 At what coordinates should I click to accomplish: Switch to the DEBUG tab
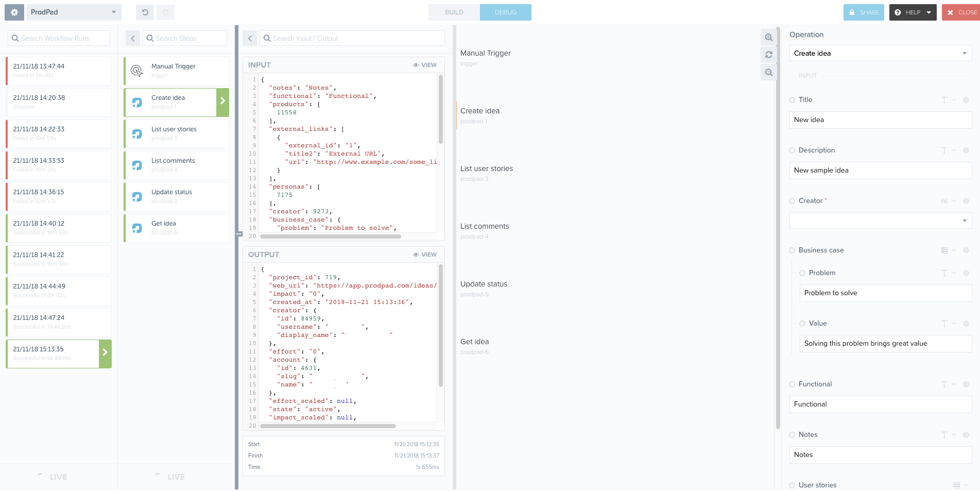(x=505, y=12)
